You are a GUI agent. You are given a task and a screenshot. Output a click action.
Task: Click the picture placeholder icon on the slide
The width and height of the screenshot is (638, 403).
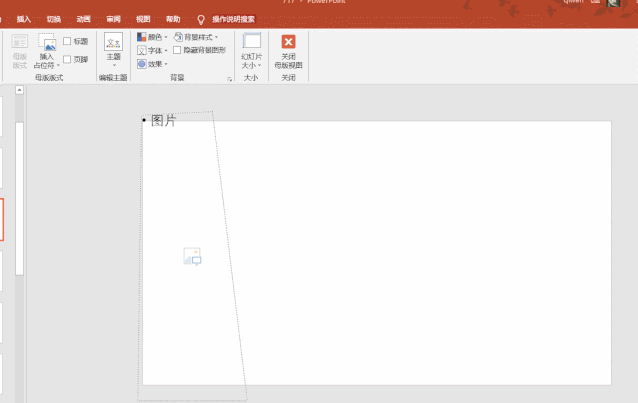192,257
